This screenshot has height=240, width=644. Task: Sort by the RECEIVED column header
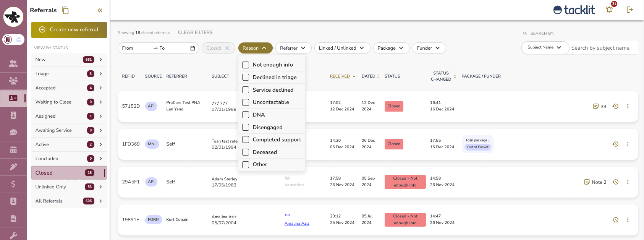pyautogui.click(x=343, y=76)
